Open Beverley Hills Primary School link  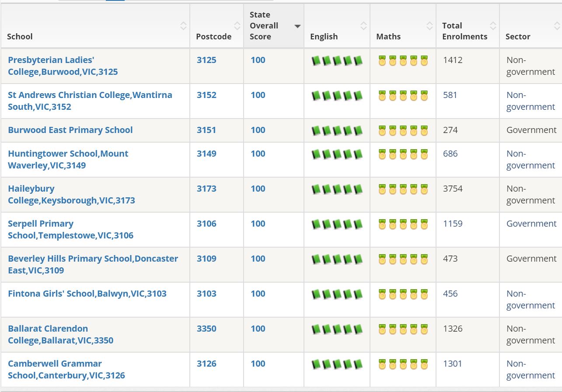click(93, 264)
